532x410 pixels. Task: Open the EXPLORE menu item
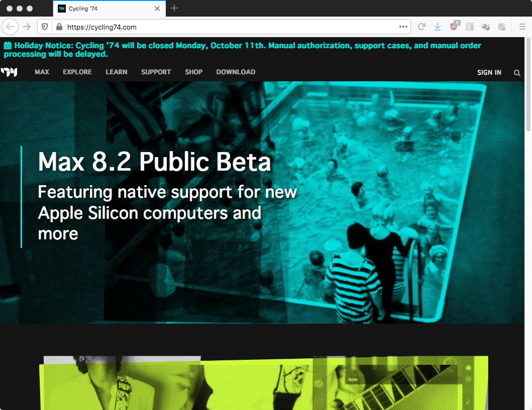point(77,72)
